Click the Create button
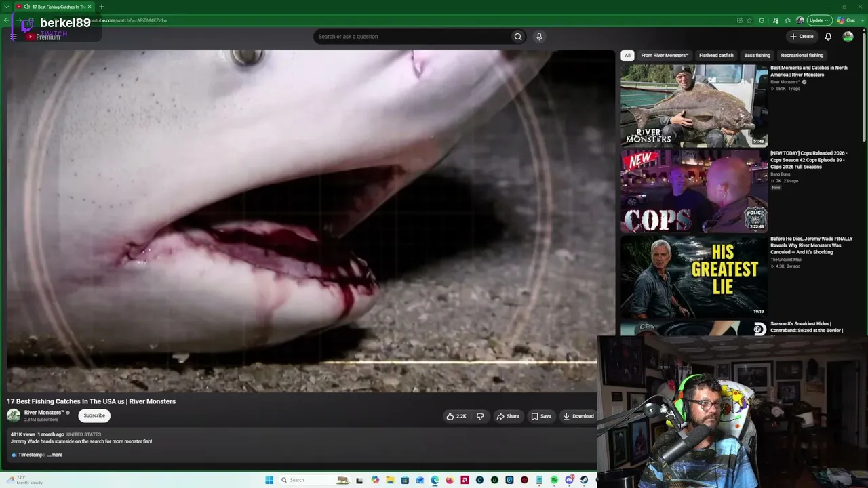Viewport: 868px width, 488px height. [802, 37]
